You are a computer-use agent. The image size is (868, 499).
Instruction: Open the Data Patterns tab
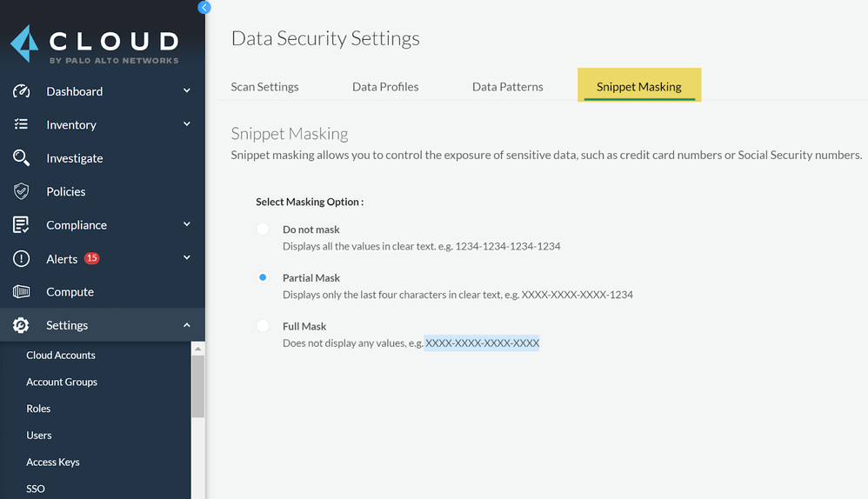(x=507, y=87)
